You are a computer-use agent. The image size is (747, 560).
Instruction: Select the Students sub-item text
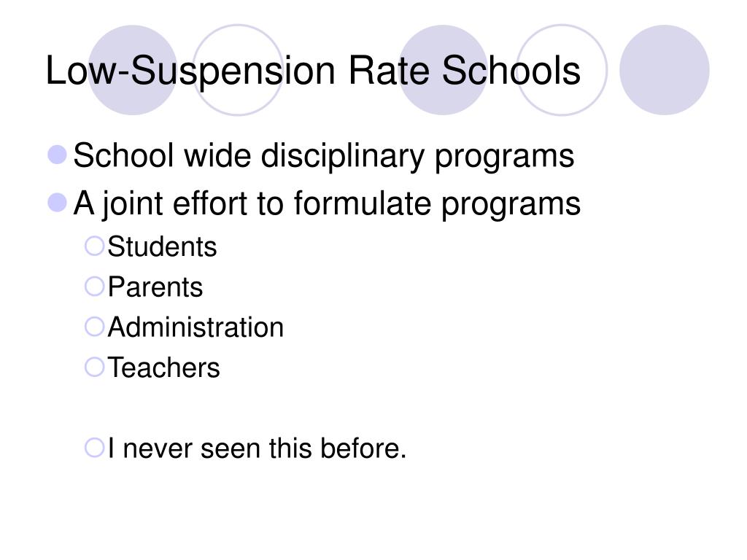(162, 246)
